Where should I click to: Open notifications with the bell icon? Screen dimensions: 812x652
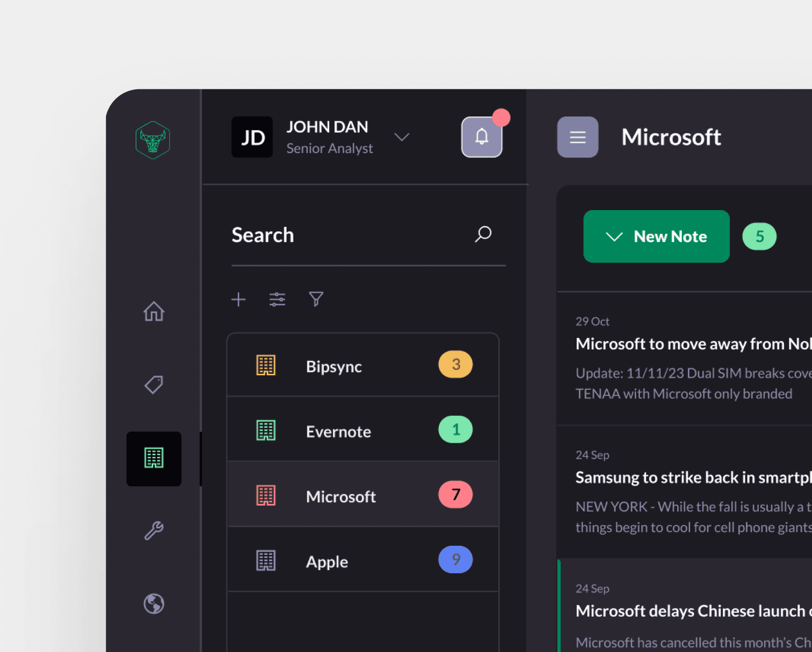tap(482, 137)
